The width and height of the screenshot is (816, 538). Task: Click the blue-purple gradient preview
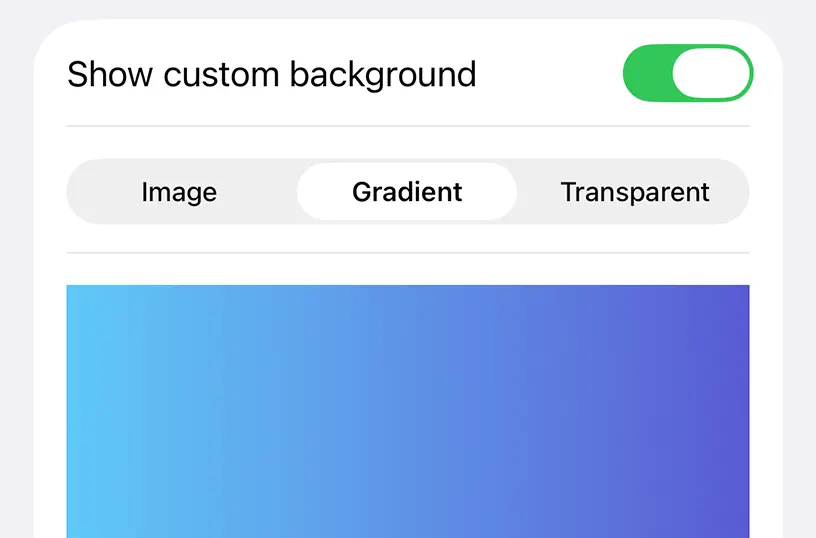(408, 412)
